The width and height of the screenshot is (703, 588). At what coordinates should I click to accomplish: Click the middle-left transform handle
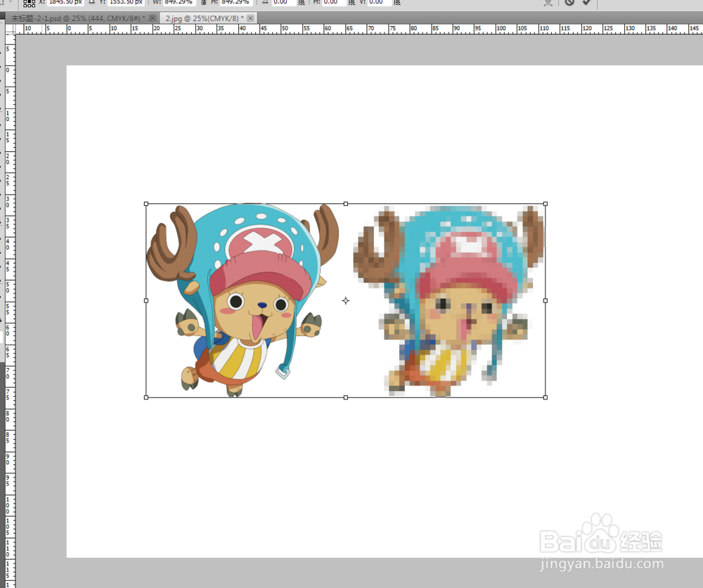(146, 300)
